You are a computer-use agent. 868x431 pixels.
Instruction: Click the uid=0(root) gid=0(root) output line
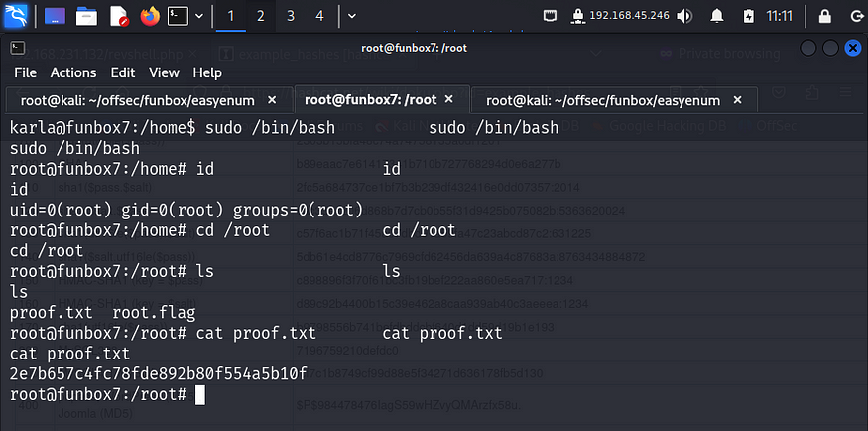pos(186,211)
